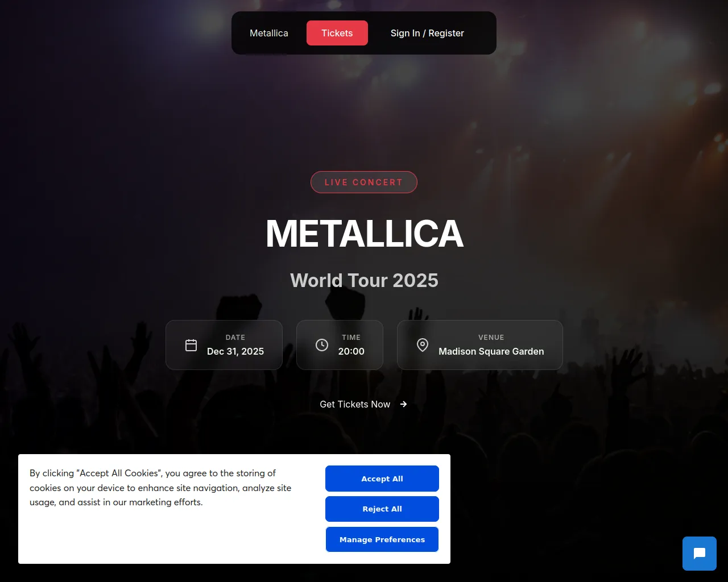Click the VENUE label text
Viewport: 728px width, 582px height.
click(491, 338)
